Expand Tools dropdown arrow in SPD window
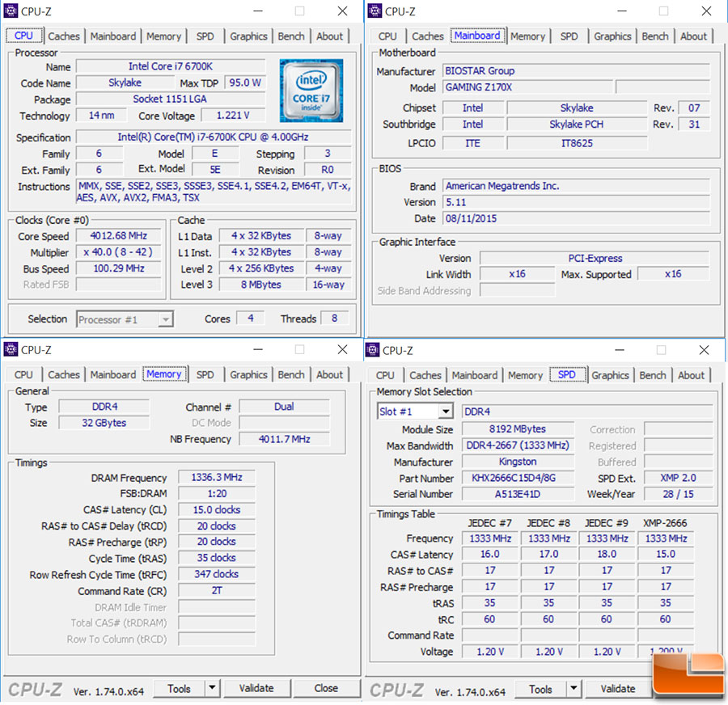 tap(574, 689)
